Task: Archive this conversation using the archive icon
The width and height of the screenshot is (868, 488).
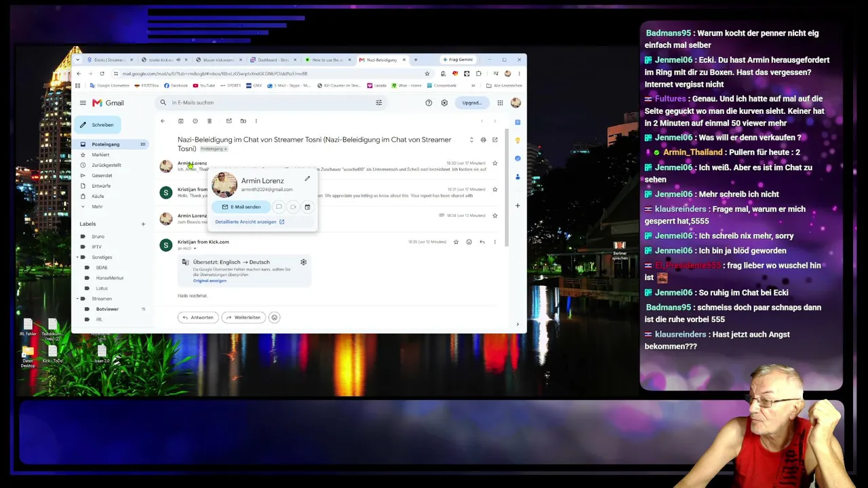Action: [x=181, y=121]
